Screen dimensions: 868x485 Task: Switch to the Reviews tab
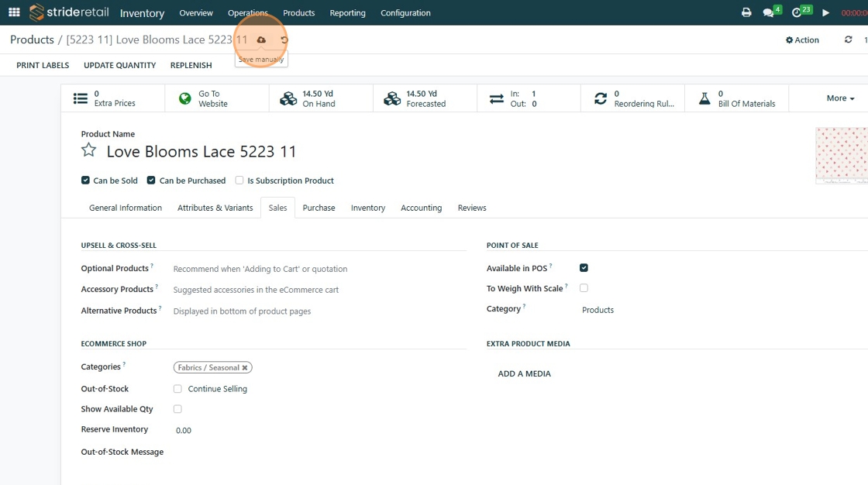coord(472,208)
